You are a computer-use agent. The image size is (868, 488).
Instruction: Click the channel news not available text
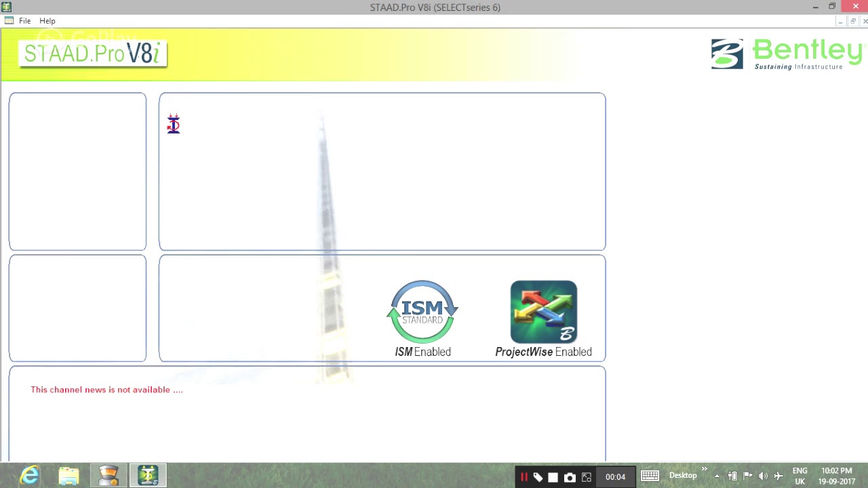click(106, 390)
